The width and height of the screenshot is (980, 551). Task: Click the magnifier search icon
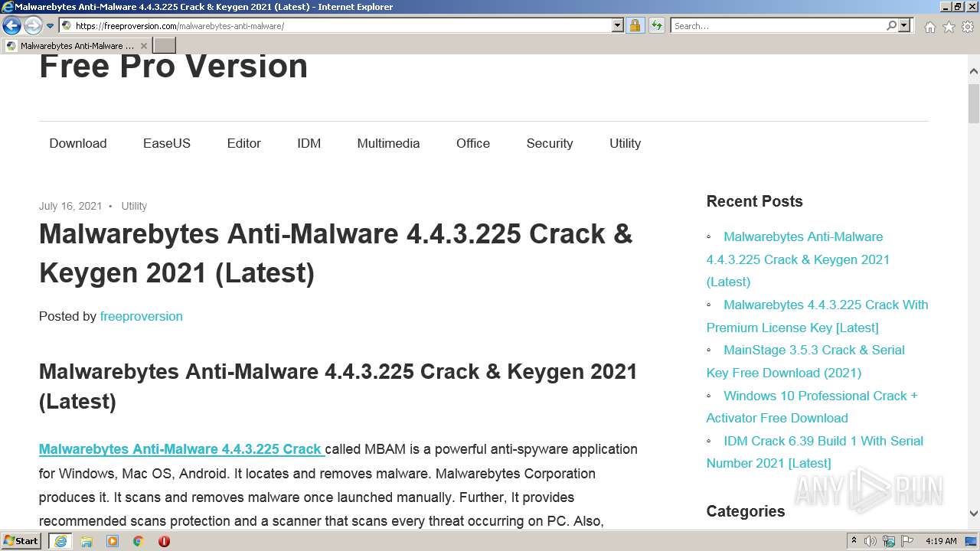click(891, 26)
